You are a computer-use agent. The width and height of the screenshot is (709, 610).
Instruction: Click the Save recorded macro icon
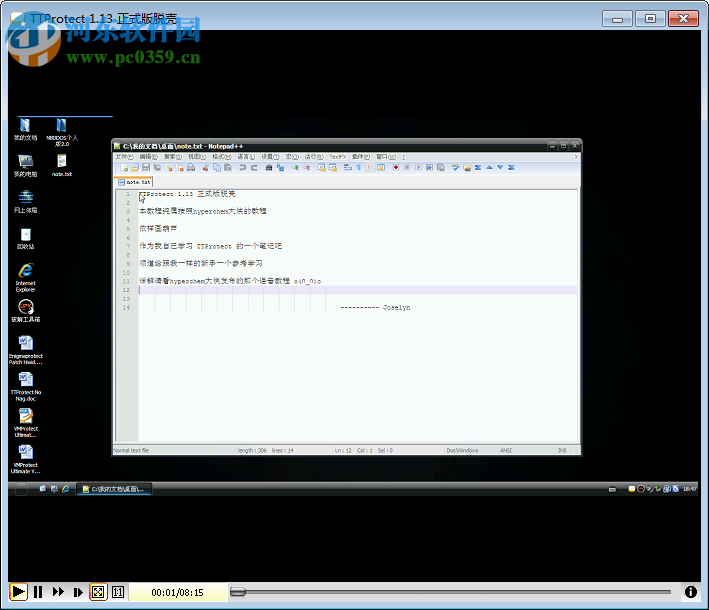point(441,168)
